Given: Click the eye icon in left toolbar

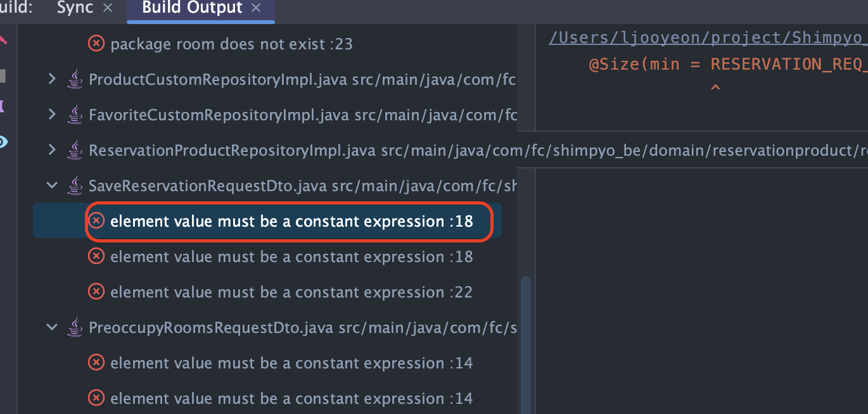Looking at the screenshot, I should tap(3, 142).
